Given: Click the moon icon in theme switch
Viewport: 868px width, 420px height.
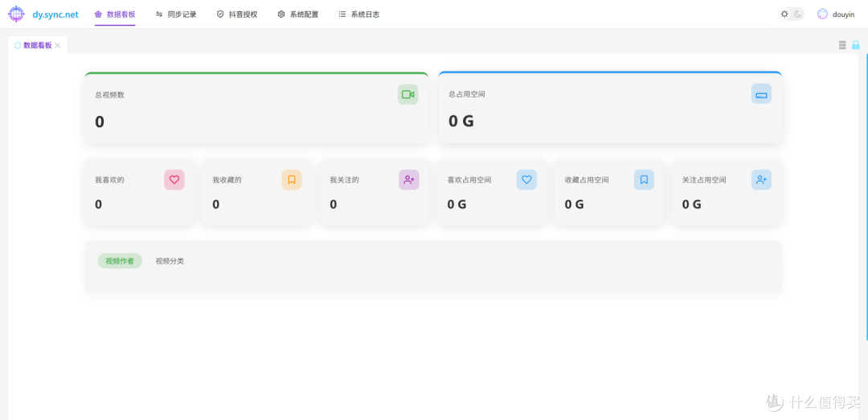Looking at the screenshot, I should (798, 14).
